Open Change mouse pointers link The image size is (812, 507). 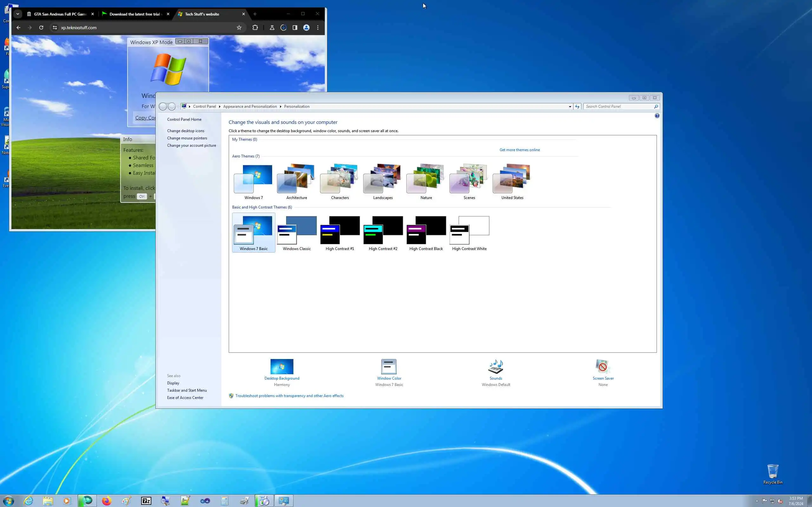187,138
